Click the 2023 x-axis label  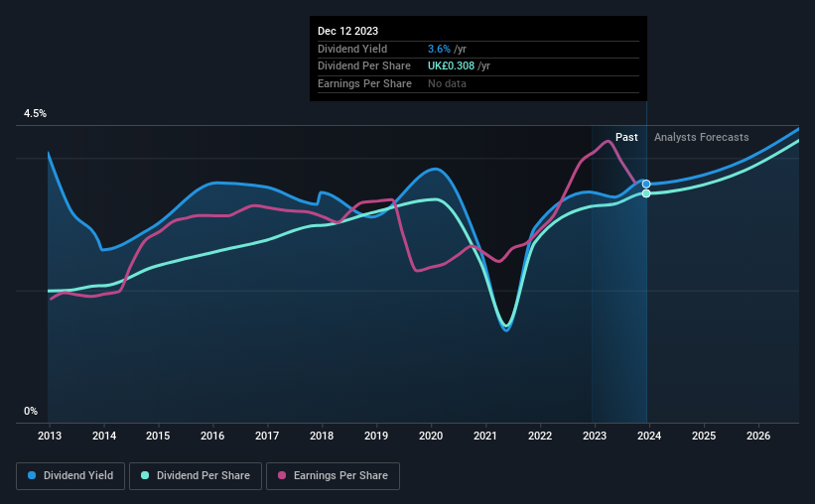[594, 436]
